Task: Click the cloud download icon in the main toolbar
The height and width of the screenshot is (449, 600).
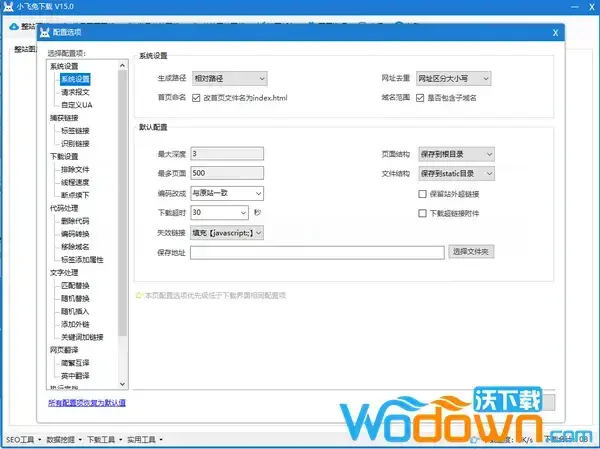Action: tap(14, 26)
